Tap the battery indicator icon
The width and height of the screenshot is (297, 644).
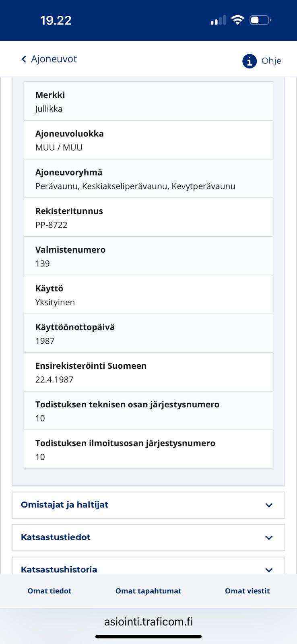pyautogui.click(x=260, y=20)
